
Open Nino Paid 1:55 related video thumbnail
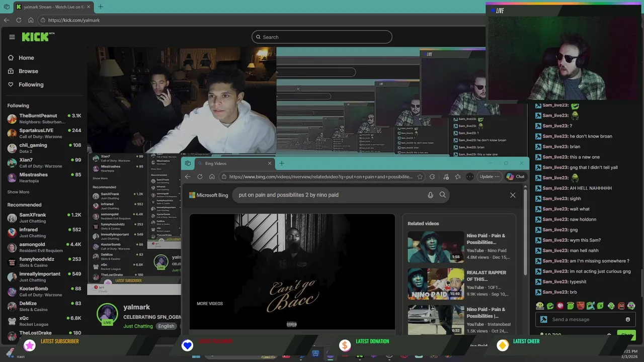[x=436, y=247]
